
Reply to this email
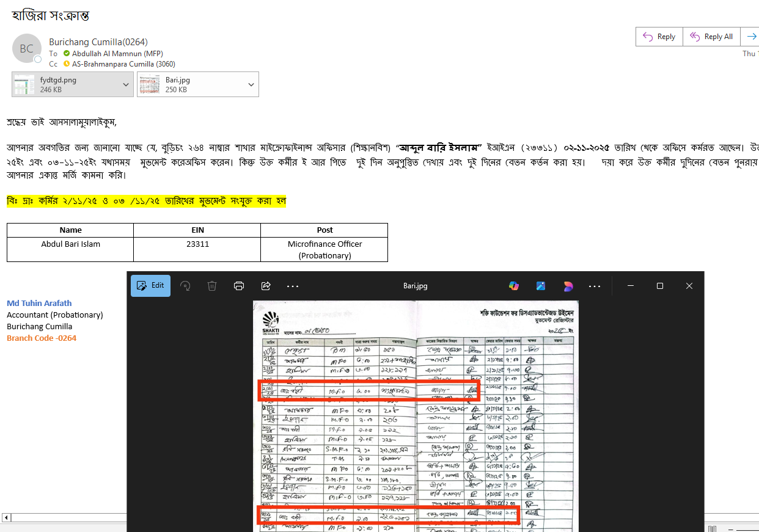(659, 37)
